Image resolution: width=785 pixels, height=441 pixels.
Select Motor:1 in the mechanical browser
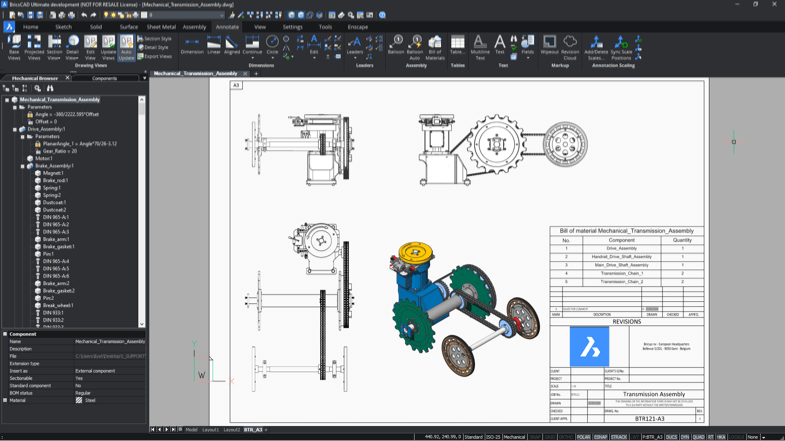44,158
